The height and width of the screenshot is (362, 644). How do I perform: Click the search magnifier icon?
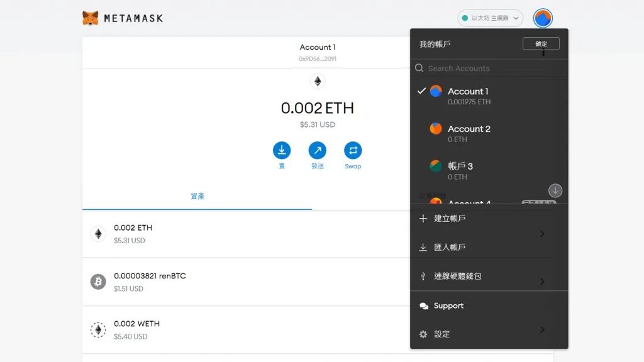point(419,68)
